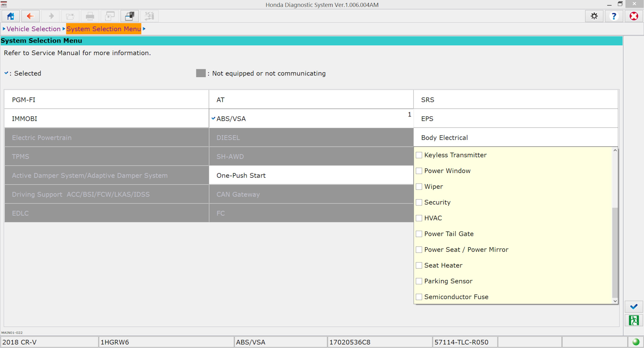644x348 pixels.
Task: Open help with the question mark
Action: tap(614, 16)
